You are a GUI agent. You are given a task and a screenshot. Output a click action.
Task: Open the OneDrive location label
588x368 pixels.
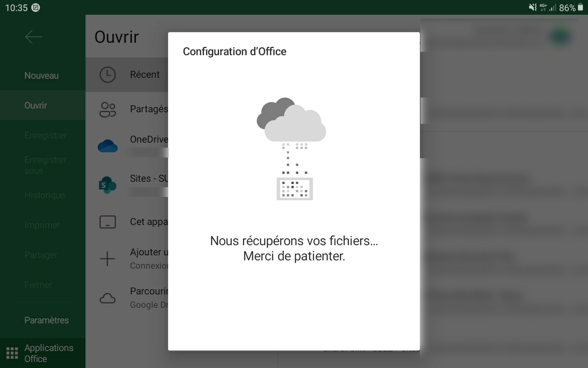(149, 139)
